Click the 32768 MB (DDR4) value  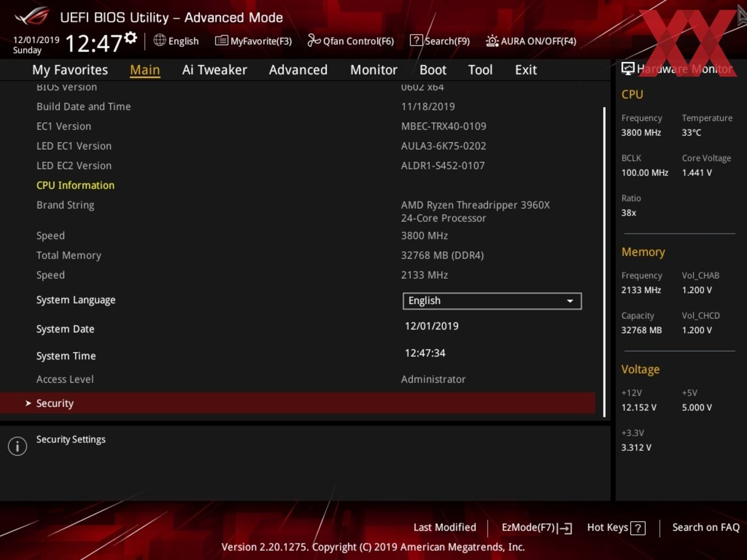[x=442, y=256]
